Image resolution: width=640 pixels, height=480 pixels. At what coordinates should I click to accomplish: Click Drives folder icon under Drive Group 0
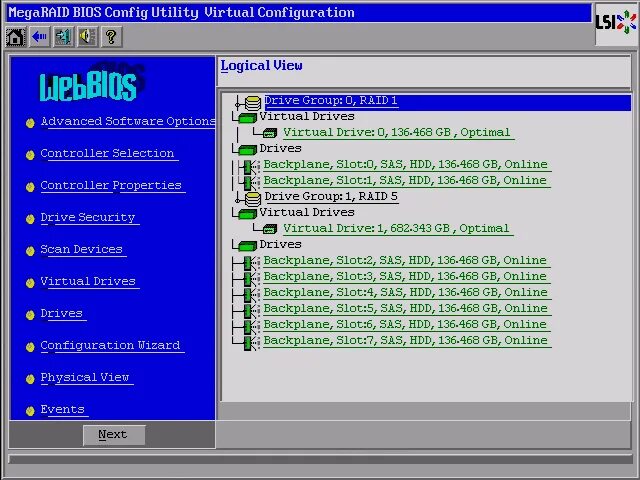pyautogui.click(x=247, y=150)
